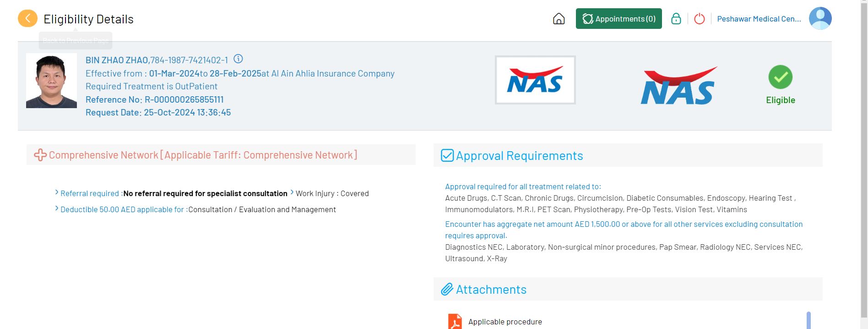Viewport: 868px width, 329px height.
Task: Open the Appointments (0) button
Action: [x=618, y=19]
